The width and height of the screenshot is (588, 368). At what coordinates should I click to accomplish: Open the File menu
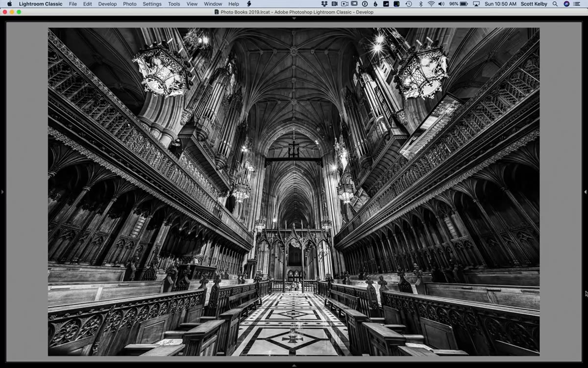tap(73, 4)
